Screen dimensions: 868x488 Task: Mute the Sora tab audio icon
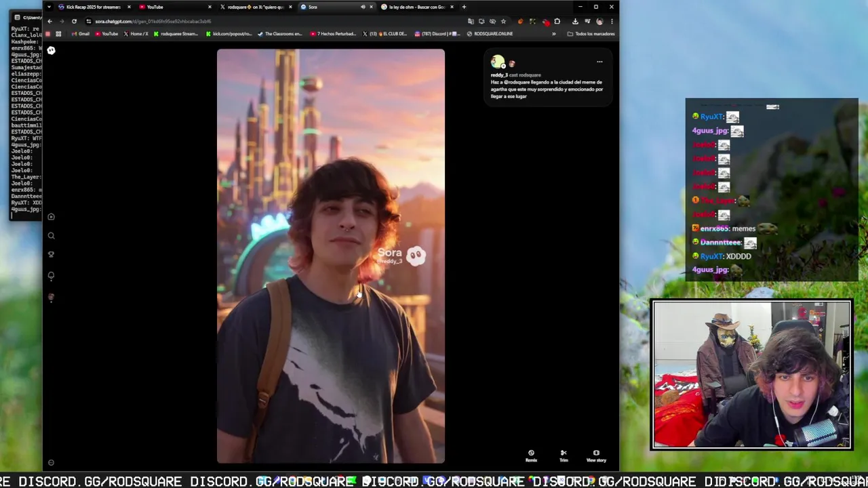coord(363,7)
